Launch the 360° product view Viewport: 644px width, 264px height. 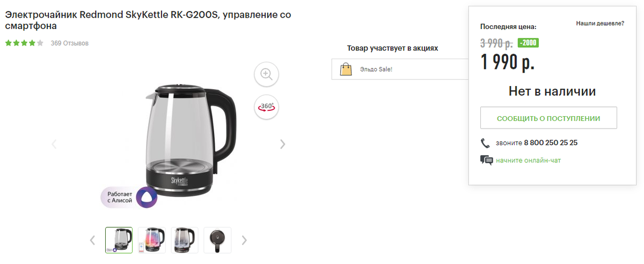click(266, 107)
